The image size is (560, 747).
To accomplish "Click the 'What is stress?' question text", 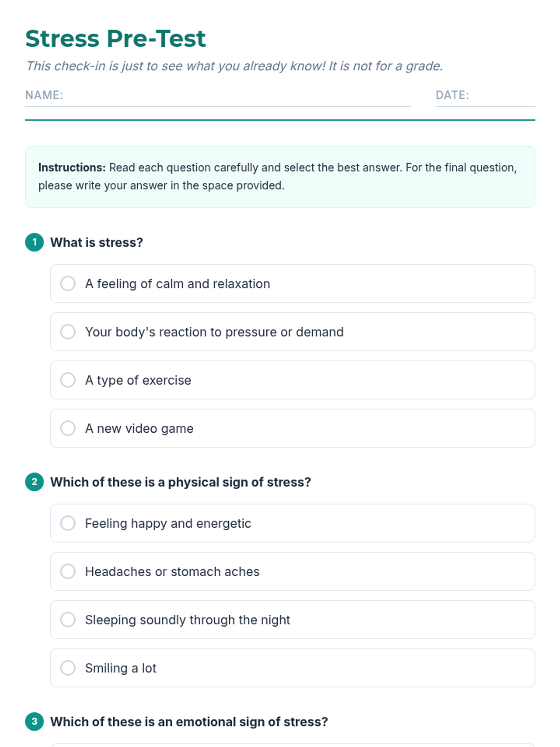I will [97, 242].
